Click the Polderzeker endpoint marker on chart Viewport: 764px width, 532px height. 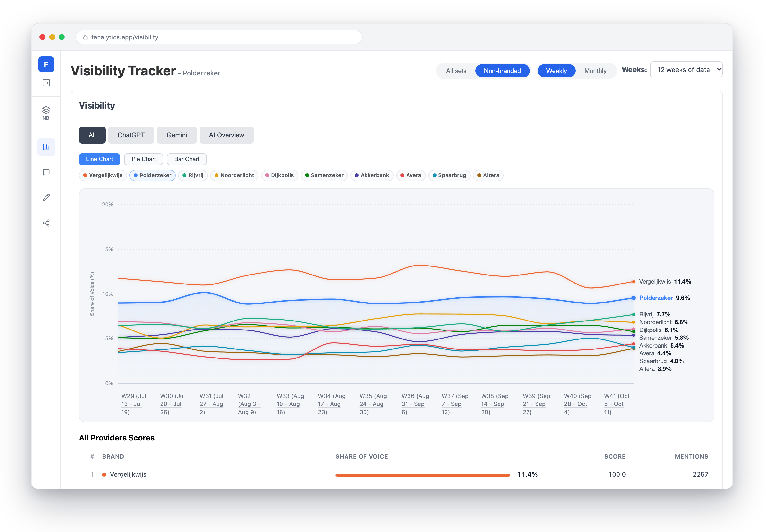634,298
